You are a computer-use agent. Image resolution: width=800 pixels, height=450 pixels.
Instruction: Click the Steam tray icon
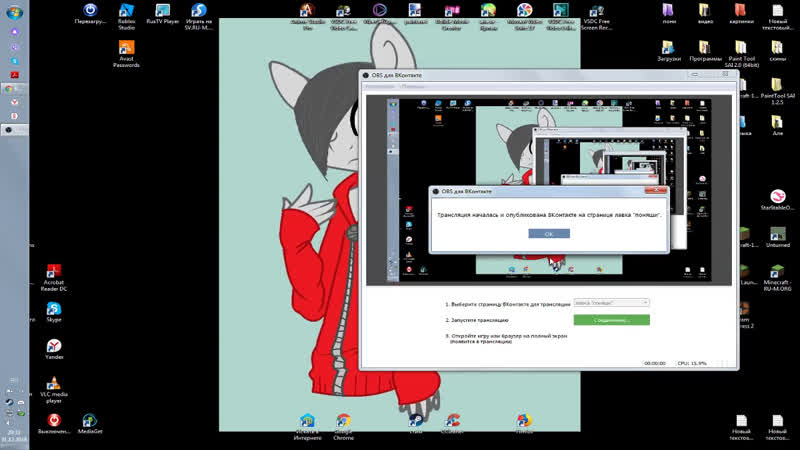tap(9, 402)
